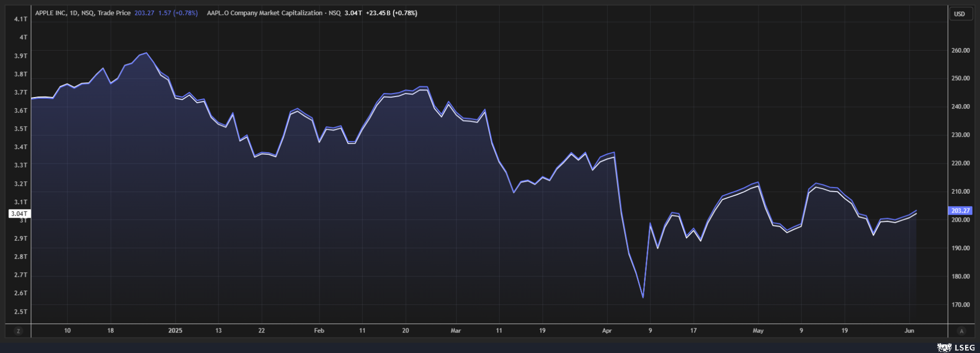This screenshot has width=980, height=353.
Task: Click the +23.45B (+0.78%) change text
Action: 391,13
